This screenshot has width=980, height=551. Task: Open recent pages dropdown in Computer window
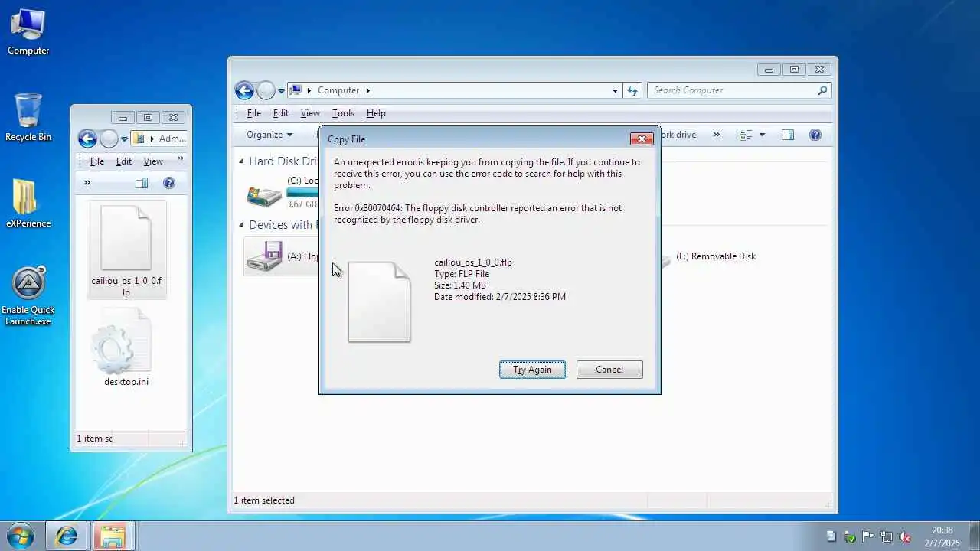tap(281, 90)
